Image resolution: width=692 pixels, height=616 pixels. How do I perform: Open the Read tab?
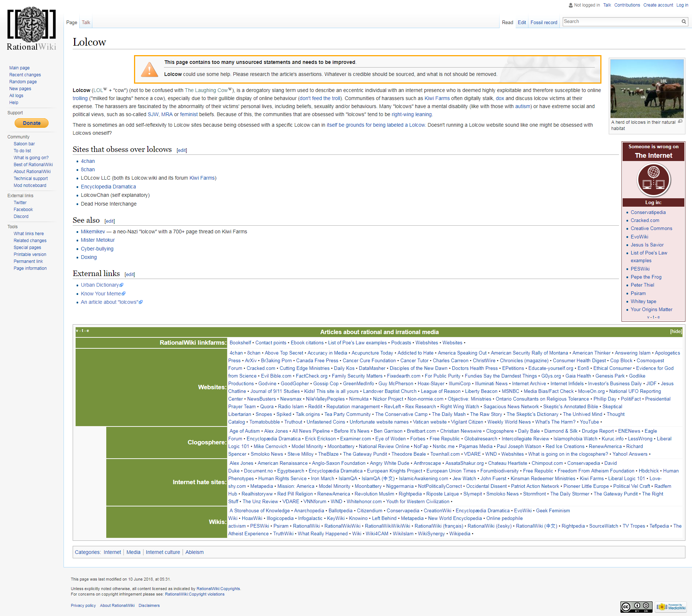pyautogui.click(x=507, y=22)
